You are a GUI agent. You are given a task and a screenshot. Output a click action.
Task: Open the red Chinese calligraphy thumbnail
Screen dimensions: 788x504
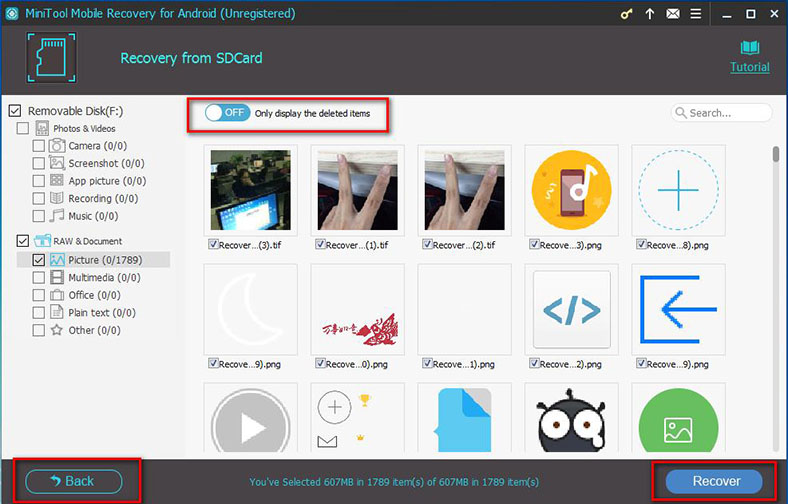357,309
